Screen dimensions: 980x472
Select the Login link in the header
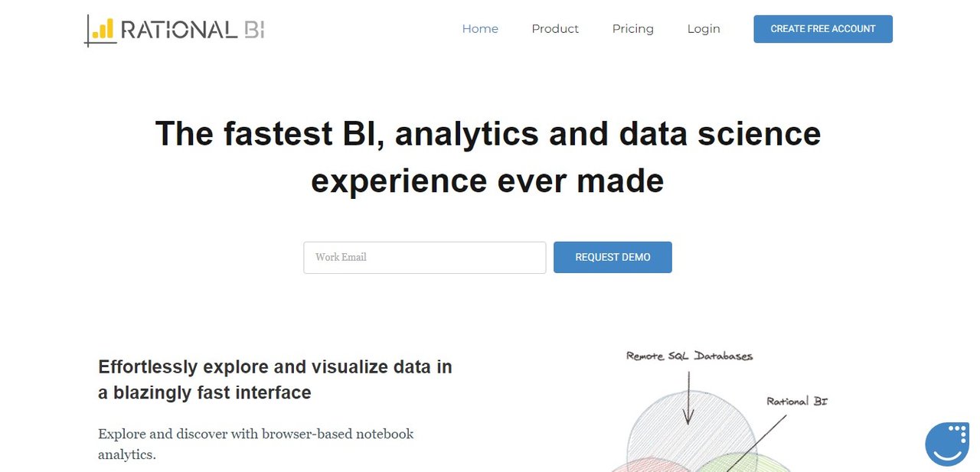[x=704, y=29]
